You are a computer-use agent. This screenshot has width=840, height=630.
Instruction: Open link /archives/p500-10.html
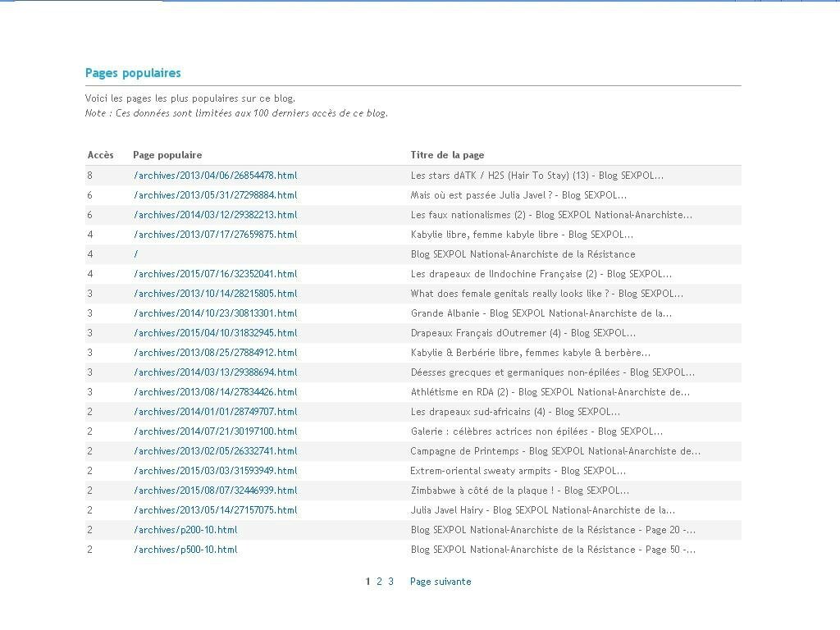point(185,550)
